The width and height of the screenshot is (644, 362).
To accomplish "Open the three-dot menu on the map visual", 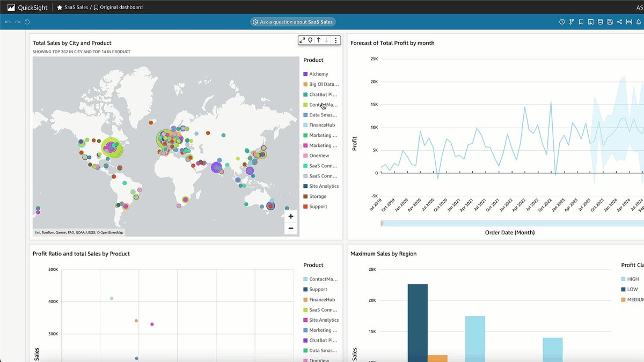I will pos(336,40).
